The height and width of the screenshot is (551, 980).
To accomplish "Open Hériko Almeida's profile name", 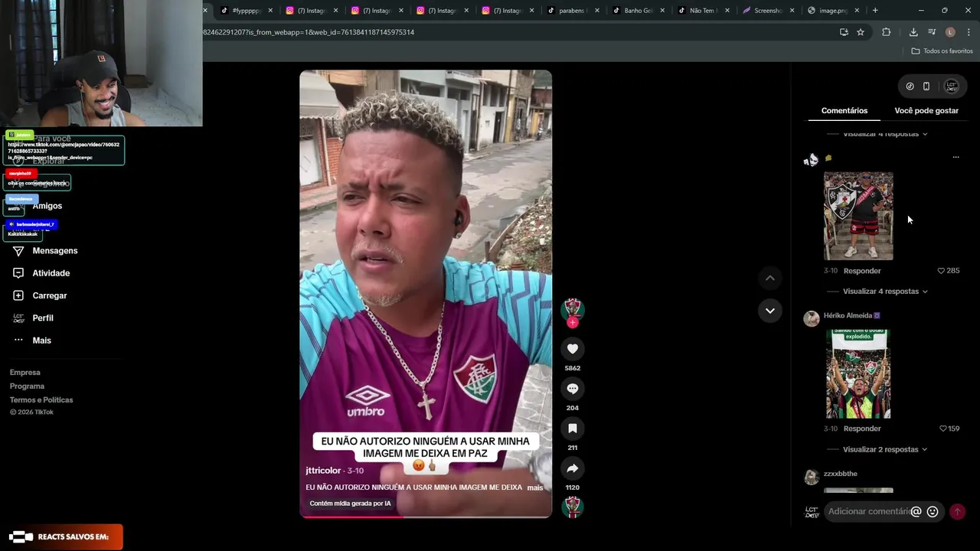I will point(848,315).
